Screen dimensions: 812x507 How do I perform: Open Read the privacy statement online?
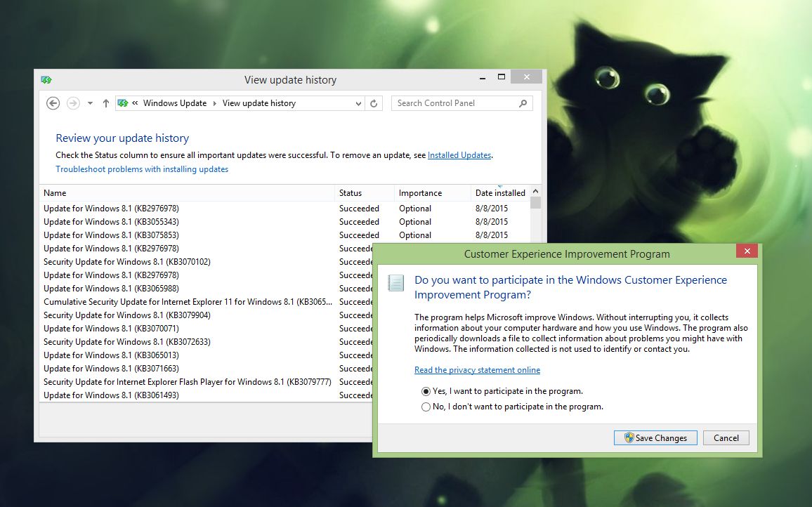477,370
